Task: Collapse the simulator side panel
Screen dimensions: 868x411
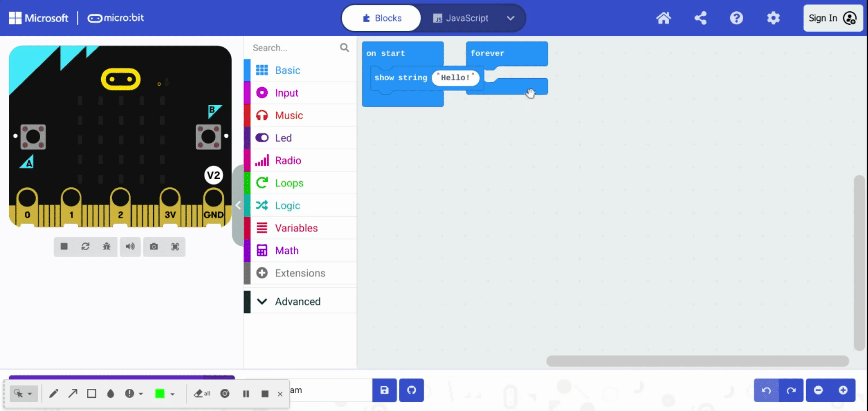Action: click(238, 205)
